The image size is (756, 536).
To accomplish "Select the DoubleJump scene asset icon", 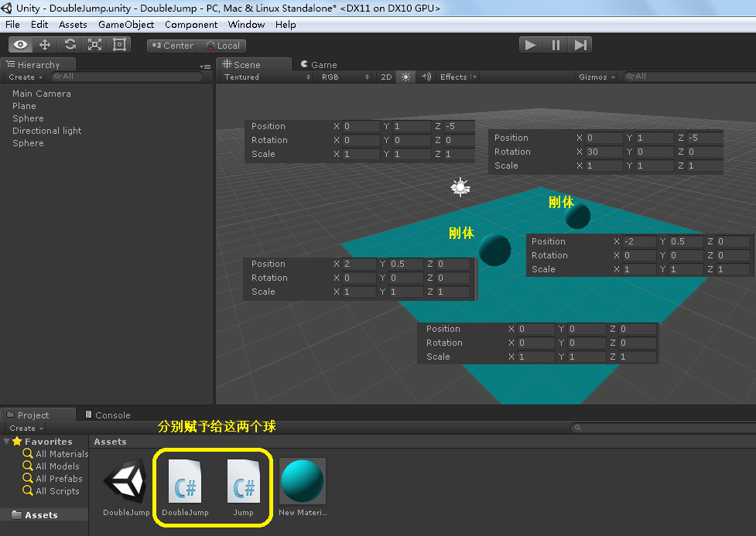I will [x=126, y=481].
